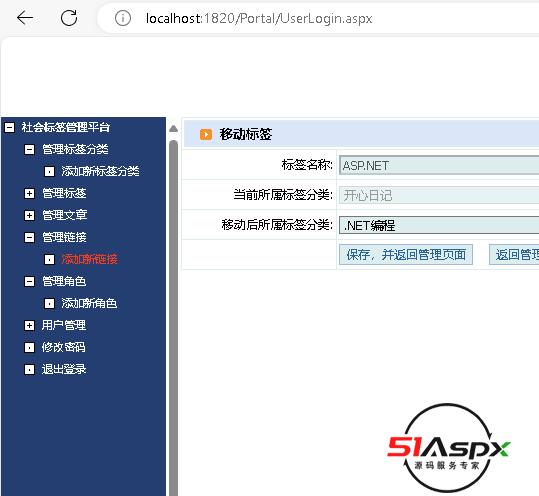Click the bullet icon beside 添加新标签分类
This screenshot has width=539, height=496.
pyautogui.click(x=50, y=171)
